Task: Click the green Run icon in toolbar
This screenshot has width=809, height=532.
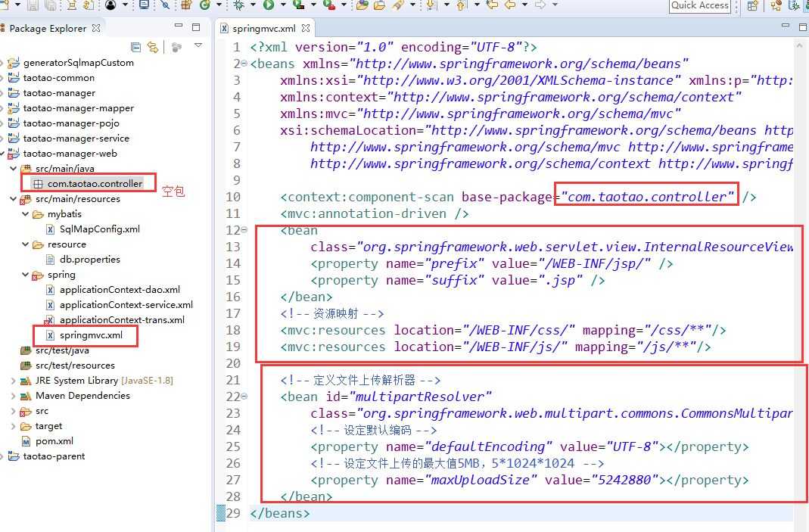Action: (269, 5)
